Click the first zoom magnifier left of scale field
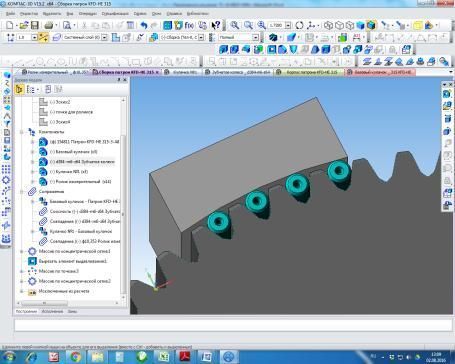 [235, 25]
